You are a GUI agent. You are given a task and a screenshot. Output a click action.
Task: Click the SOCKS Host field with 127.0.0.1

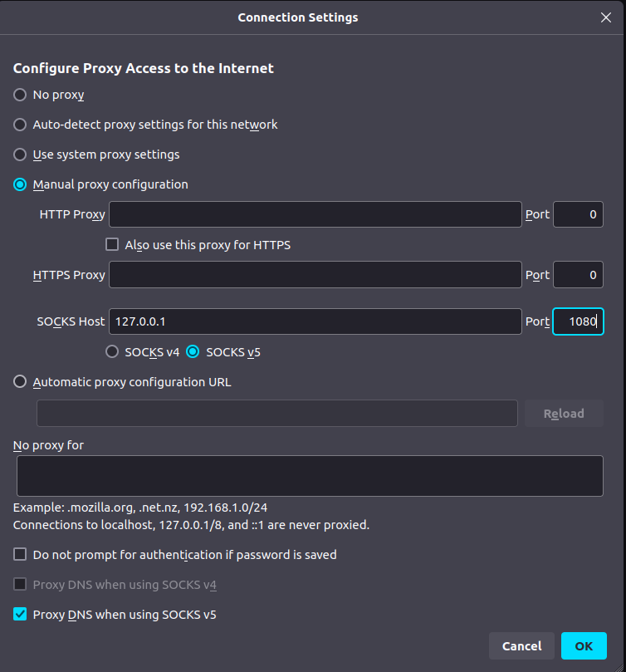coord(315,321)
